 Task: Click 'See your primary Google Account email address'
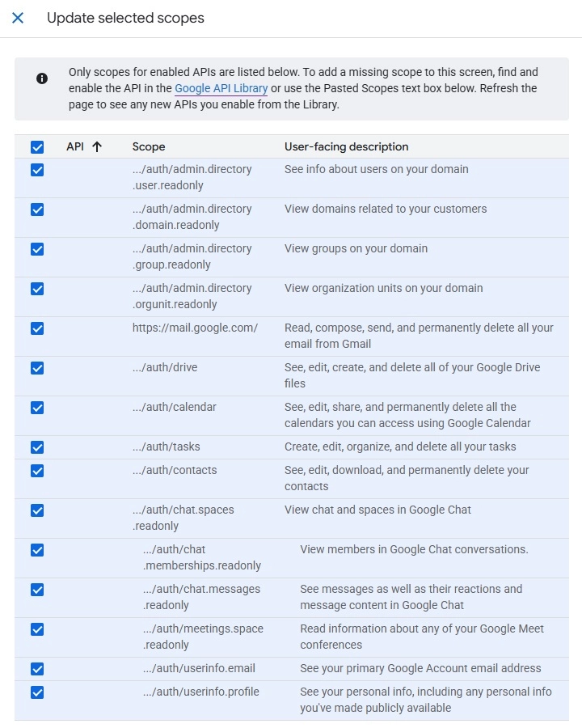420,668
